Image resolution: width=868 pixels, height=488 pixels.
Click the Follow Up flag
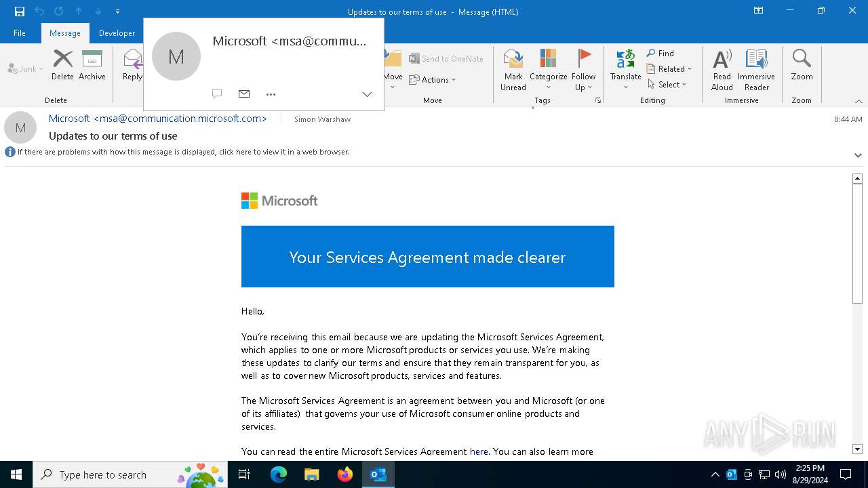pyautogui.click(x=583, y=70)
